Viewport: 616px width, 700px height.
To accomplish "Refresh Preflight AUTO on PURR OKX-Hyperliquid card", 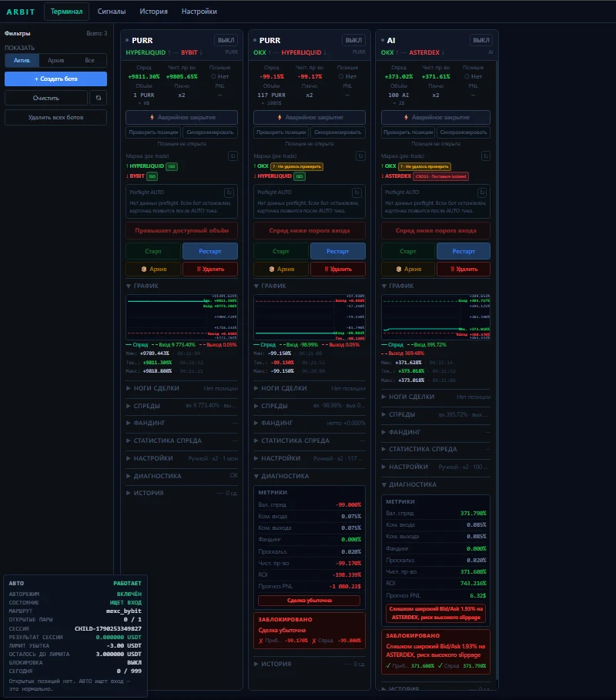I will click(357, 193).
